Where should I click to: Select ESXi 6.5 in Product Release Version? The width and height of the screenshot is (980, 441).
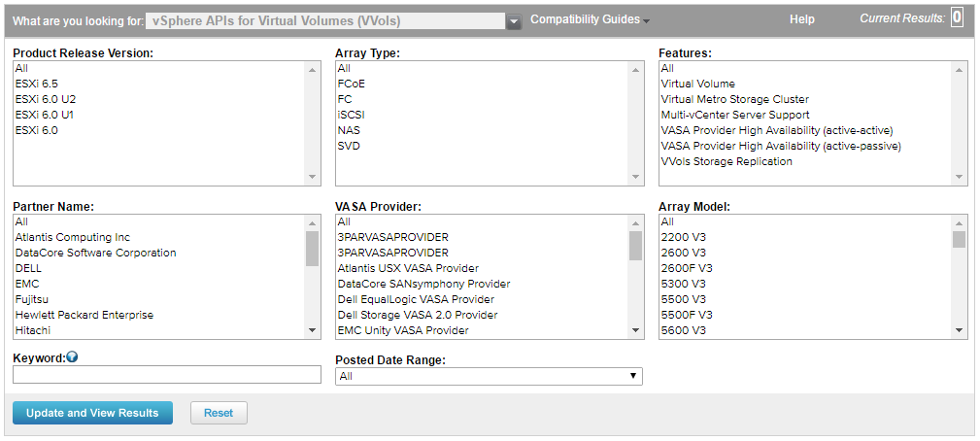(x=158, y=84)
